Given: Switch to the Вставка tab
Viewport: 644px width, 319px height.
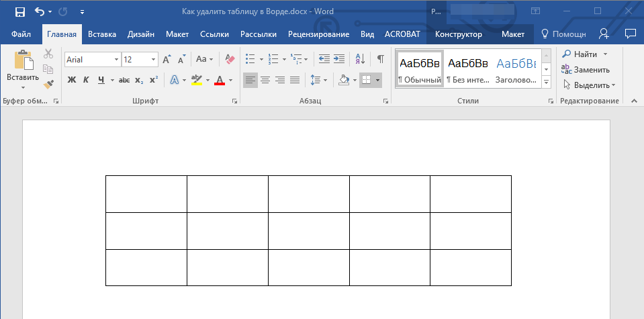Looking at the screenshot, I should pyautogui.click(x=102, y=34).
